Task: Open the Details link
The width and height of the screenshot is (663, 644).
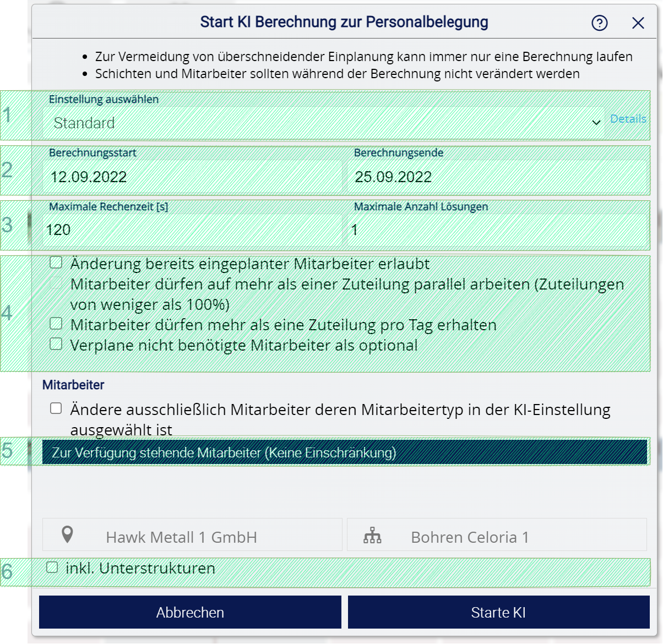Action: click(628, 119)
